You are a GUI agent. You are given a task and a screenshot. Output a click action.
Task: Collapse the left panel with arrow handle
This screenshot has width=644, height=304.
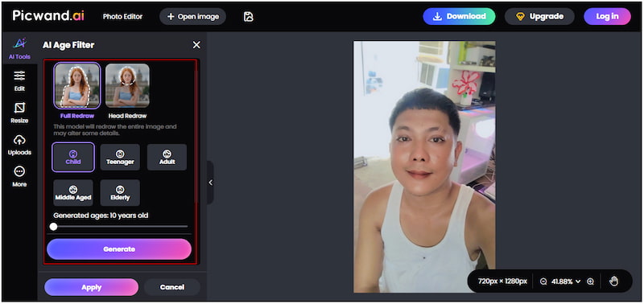tap(210, 183)
